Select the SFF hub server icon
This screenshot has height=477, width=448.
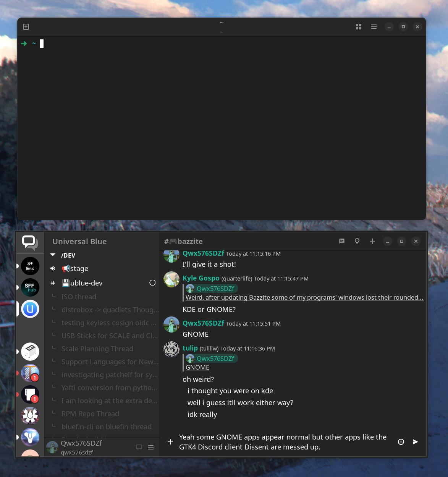pos(30,287)
